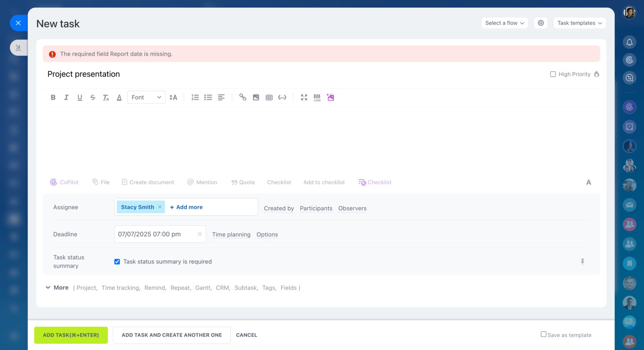
Task: Close the slider with the blue X
Action: pos(18,23)
